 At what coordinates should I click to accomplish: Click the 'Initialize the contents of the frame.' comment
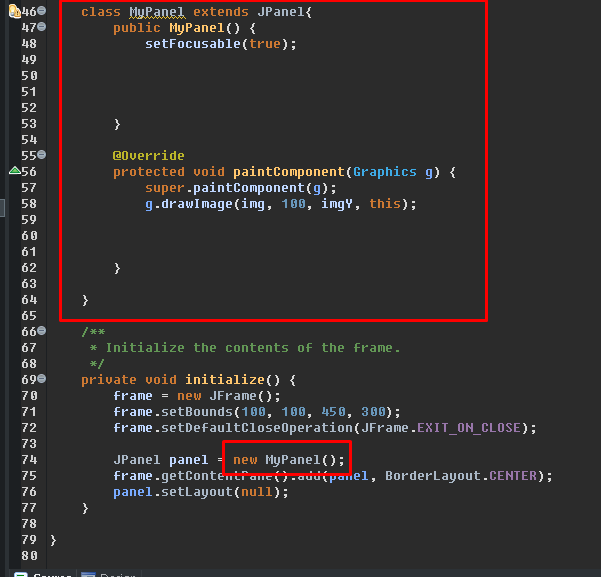click(253, 348)
